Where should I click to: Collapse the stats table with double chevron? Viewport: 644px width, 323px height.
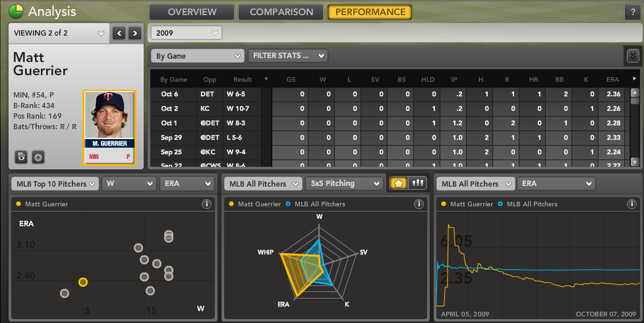(633, 56)
